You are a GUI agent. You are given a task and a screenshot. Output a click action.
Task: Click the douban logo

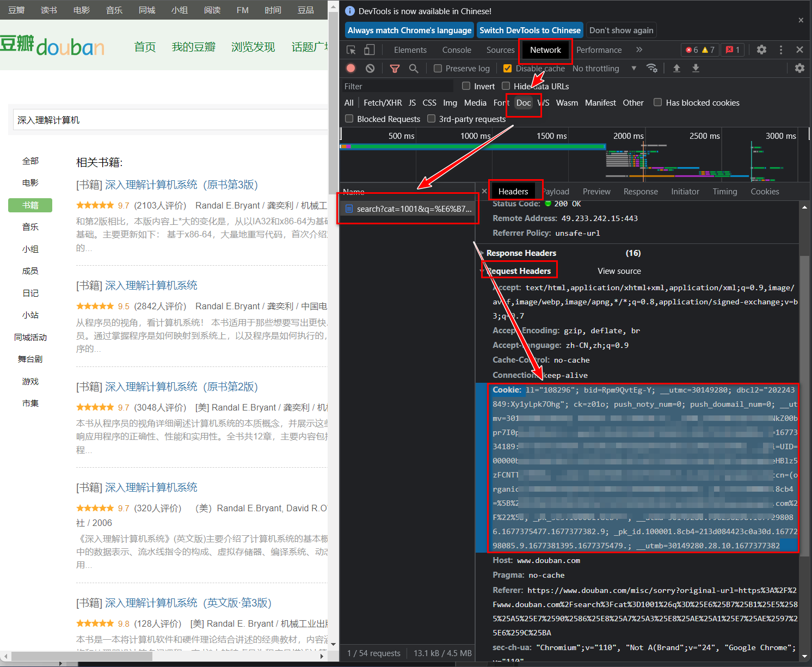coord(52,46)
